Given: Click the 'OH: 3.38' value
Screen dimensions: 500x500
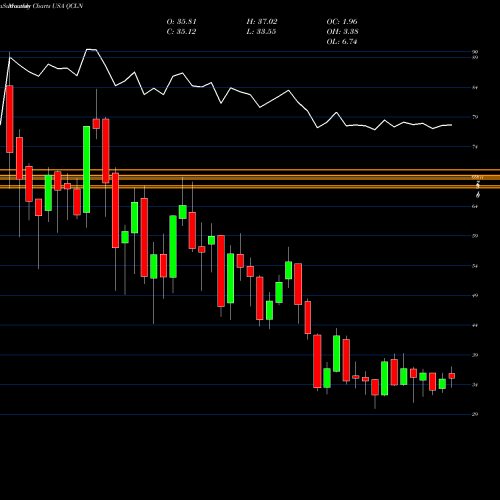Looking at the screenshot, I should coord(342,32).
